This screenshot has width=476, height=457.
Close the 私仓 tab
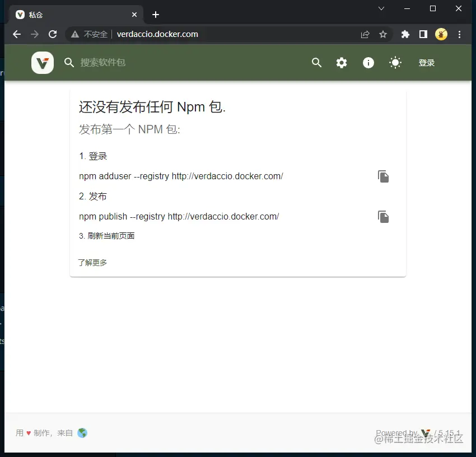(134, 15)
